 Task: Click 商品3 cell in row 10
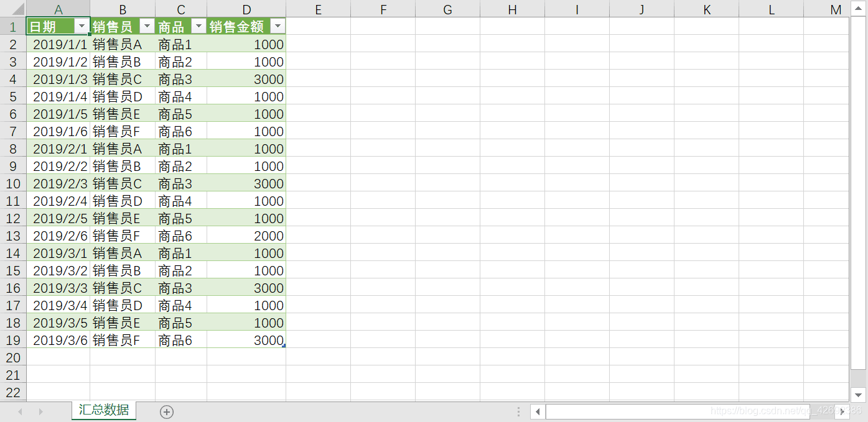[x=181, y=183]
